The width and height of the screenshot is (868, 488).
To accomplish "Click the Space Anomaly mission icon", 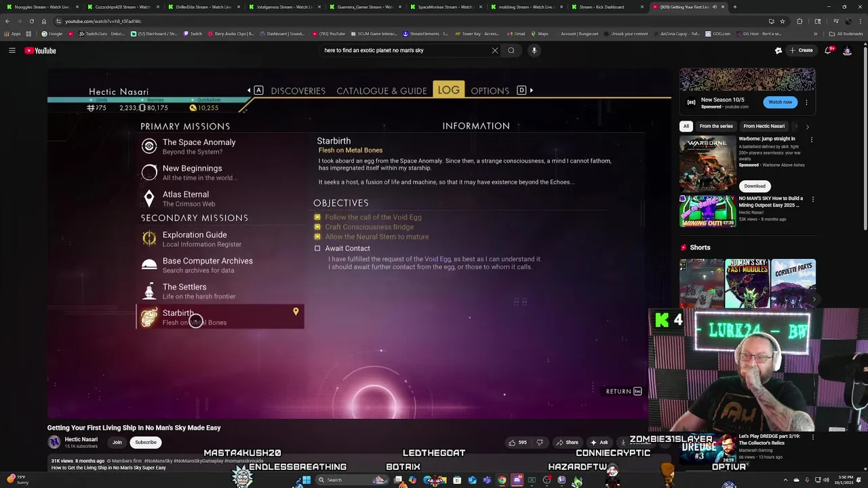I will coord(149,146).
